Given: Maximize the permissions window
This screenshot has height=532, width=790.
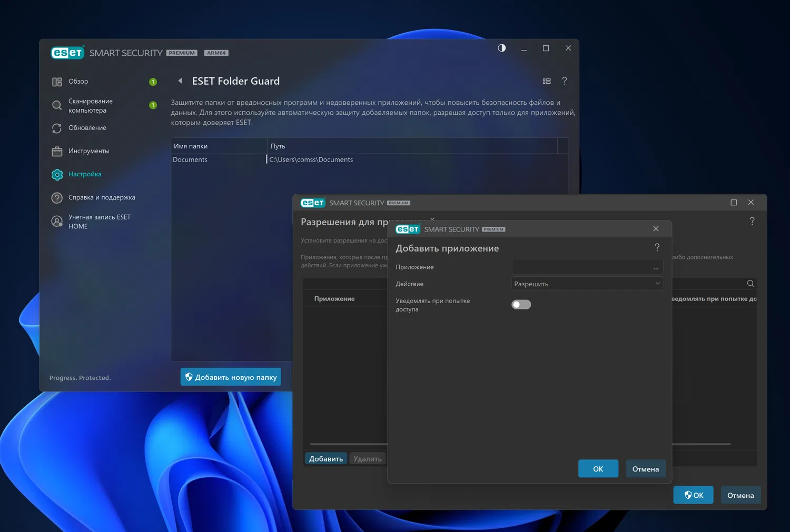Looking at the screenshot, I should (734, 203).
